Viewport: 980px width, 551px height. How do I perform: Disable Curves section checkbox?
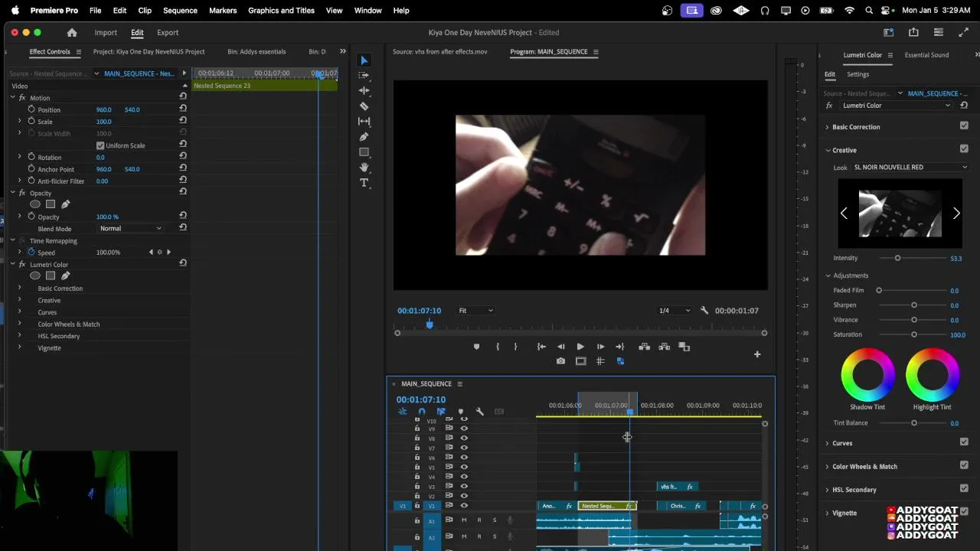click(964, 442)
